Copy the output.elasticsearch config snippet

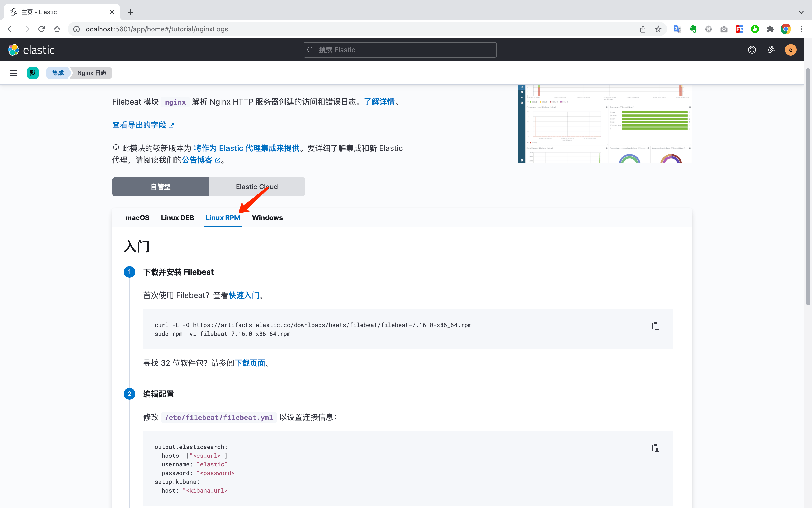click(656, 448)
